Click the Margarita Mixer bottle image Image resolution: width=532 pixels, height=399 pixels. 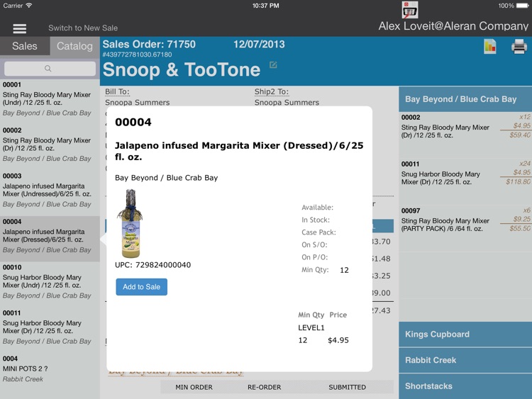click(131, 224)
